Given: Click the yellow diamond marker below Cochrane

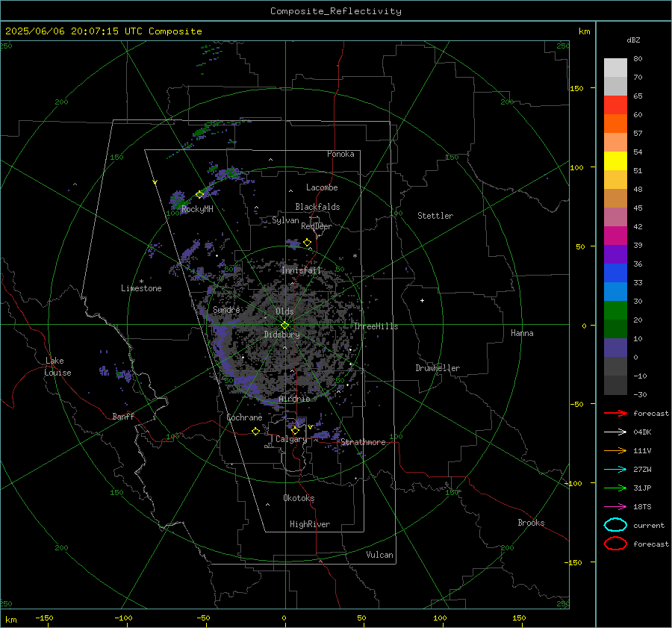Looking at the screenshot, I should [256, 431].
